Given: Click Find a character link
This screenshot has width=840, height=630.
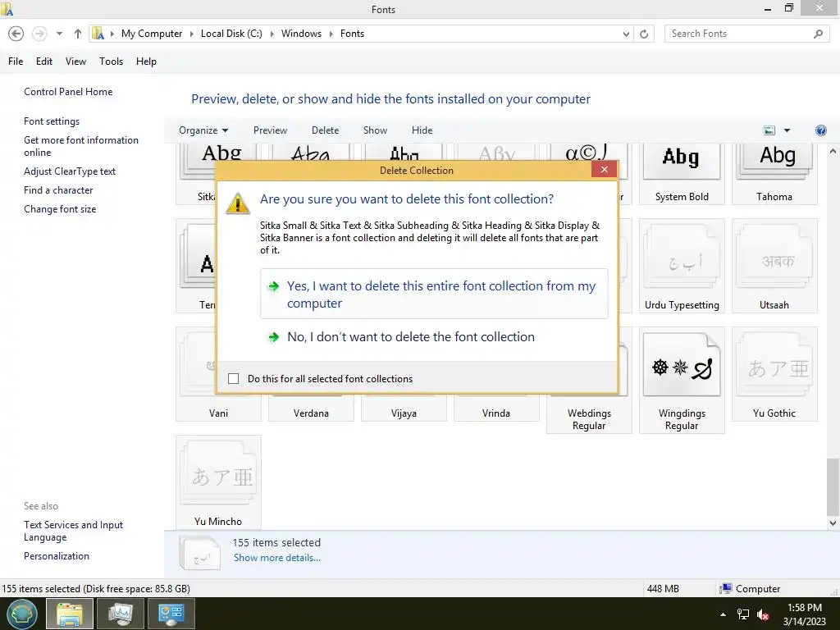Looking at the screenshot, I should tap(58, 190).
